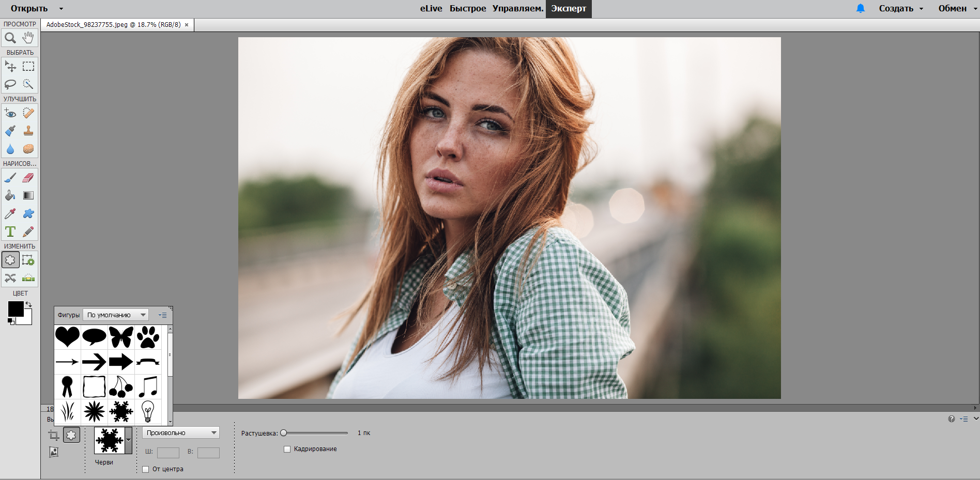Enable the От центра checkbox
This screenshot has height=480, width=980.
click(x=146, y=469)
